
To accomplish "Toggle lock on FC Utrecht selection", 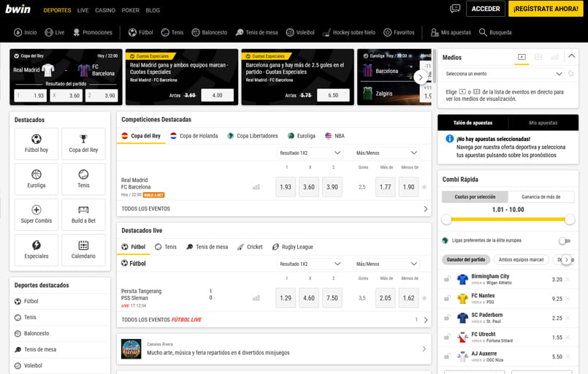I will [x=447, y=337].
